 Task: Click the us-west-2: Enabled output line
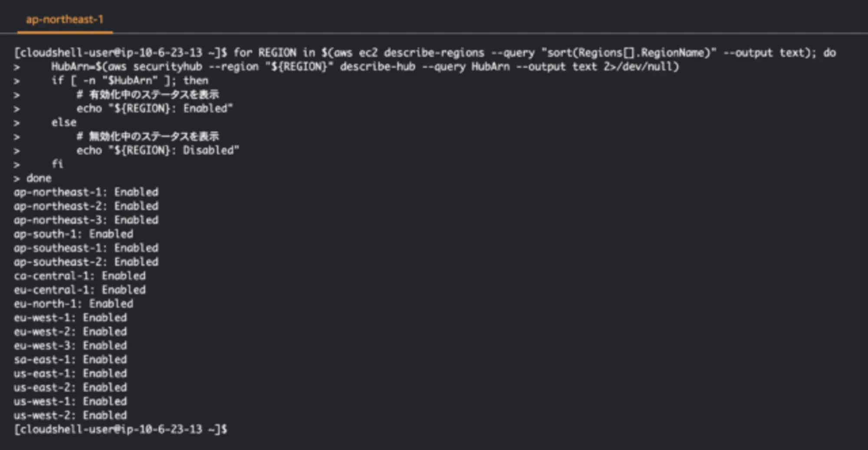[x=70, y=415]
